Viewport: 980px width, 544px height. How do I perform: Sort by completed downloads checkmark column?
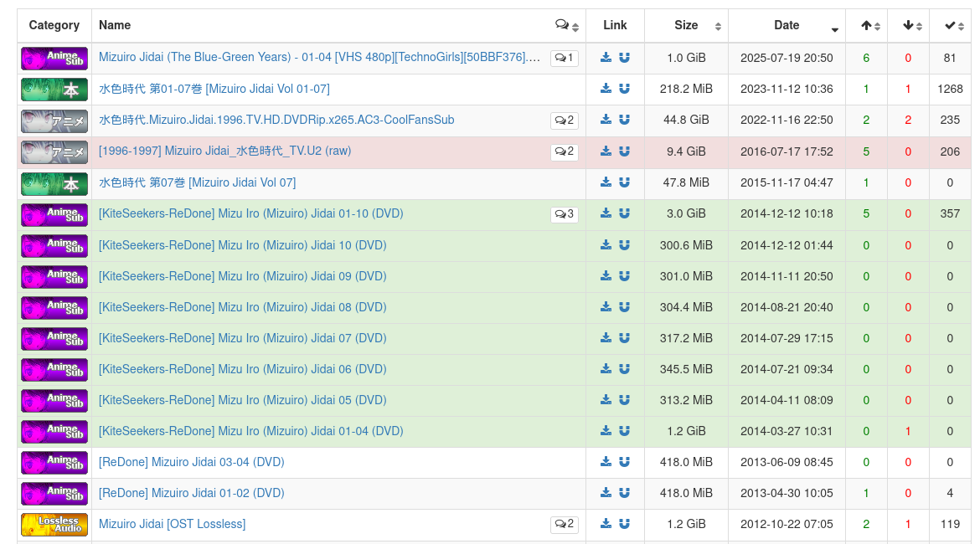point(954,26)
